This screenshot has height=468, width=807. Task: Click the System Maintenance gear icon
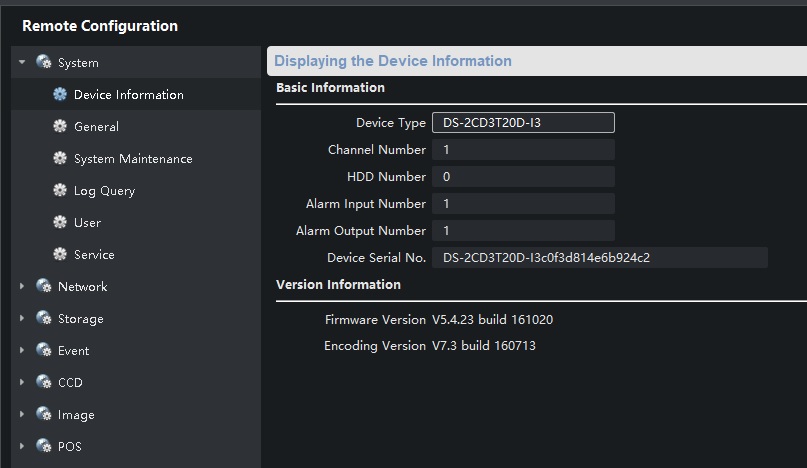click(60, 159)
